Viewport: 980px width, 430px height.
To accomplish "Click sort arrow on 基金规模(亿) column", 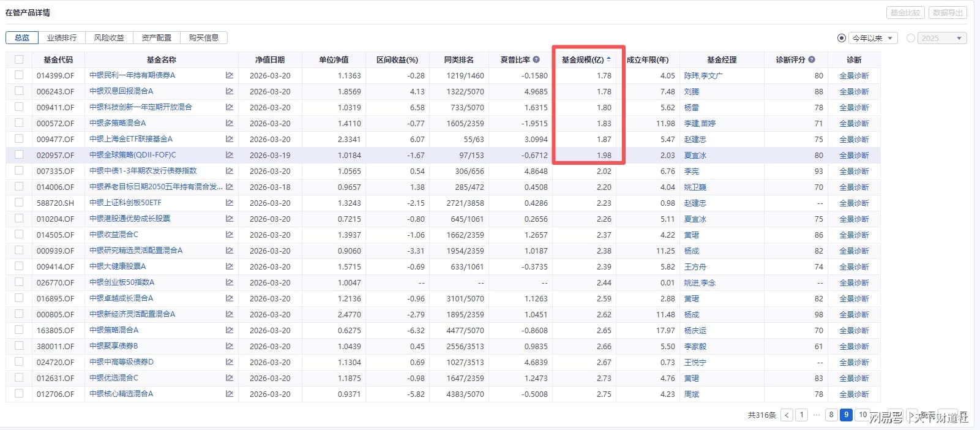I will click(x=608, y=59).
